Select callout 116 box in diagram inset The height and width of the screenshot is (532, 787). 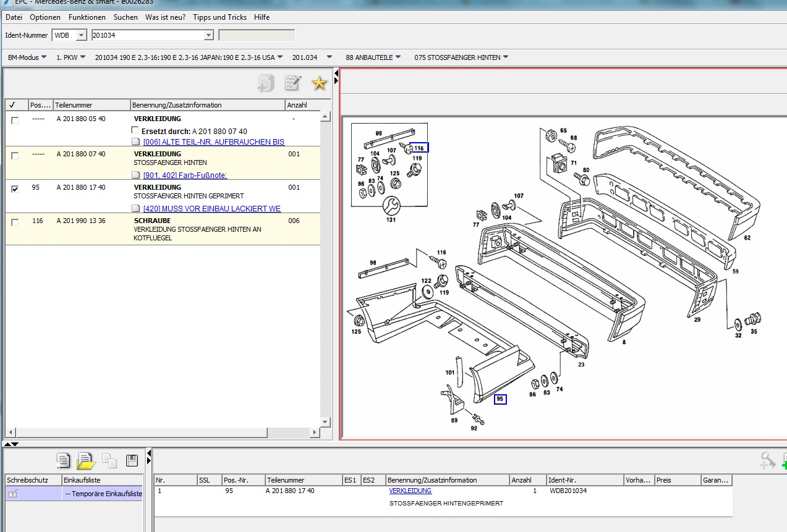pos(420,148)
